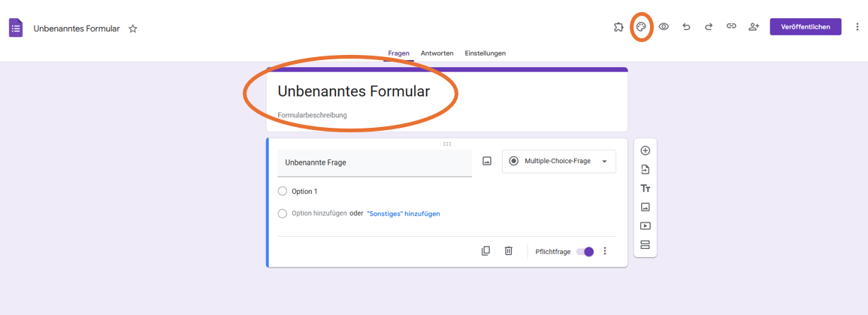Open the add collaborators icon
Screen dimensions: 868x315
click(754, 27)
